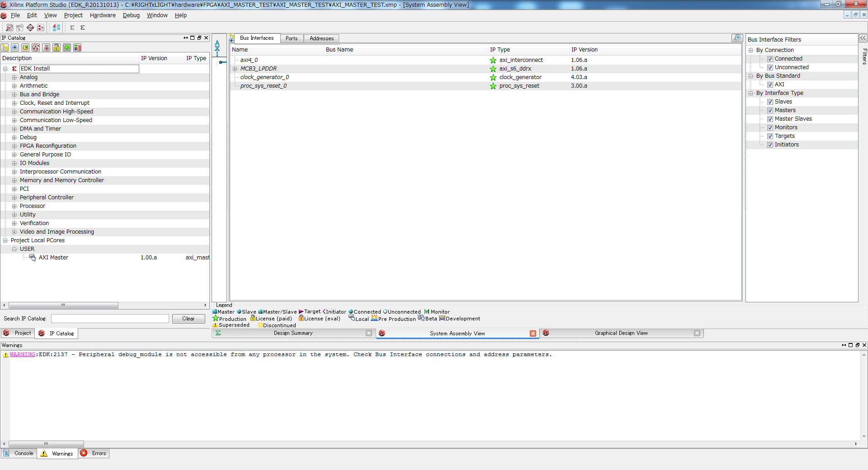Collapse the EDK Install tree node
This screenshot has height=470, width=868.
click(x=5, y=69)
